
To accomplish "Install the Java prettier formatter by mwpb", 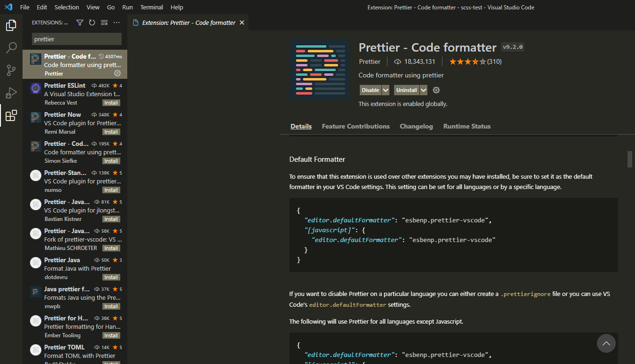I will point(111,306).
